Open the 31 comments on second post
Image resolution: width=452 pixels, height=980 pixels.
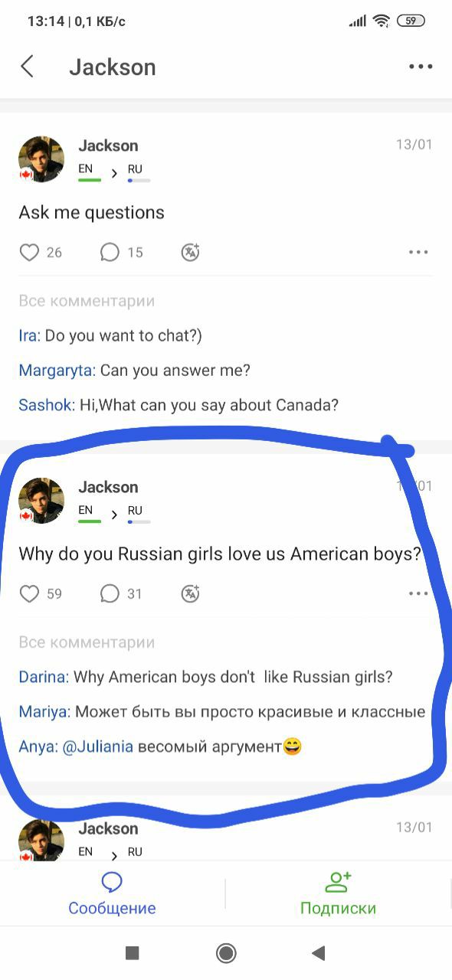click(121, 594)
